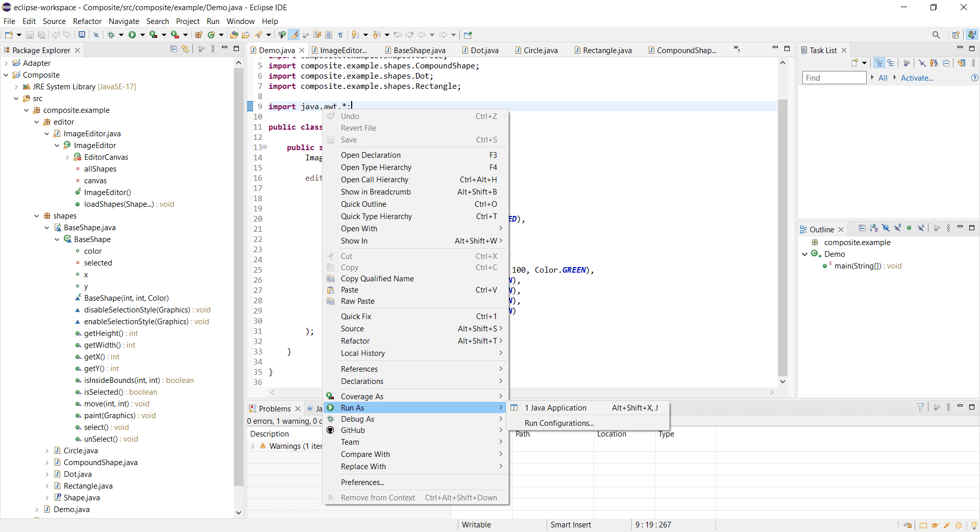Image resolution: width=980 pixels, height=532 pixels.
Task: Click the Debug bug icon in toolbar
Action: pos(111,35)
